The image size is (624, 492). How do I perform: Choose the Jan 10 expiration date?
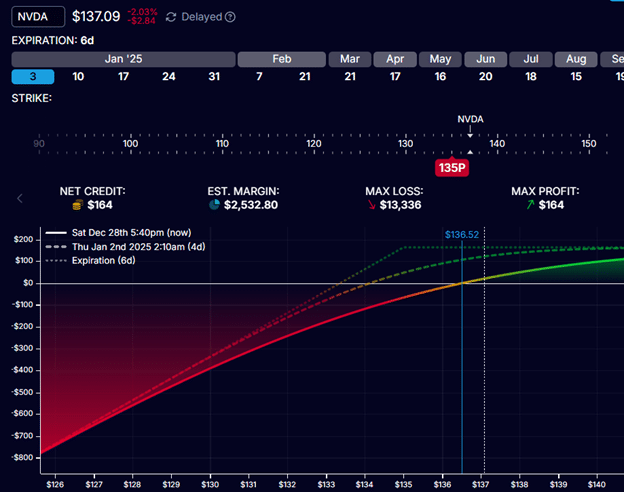78,76
